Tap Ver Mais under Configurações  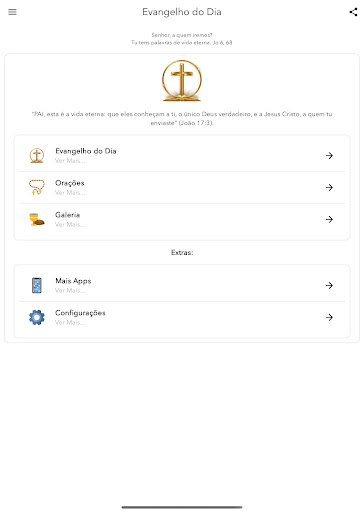(x=70, y=323)
